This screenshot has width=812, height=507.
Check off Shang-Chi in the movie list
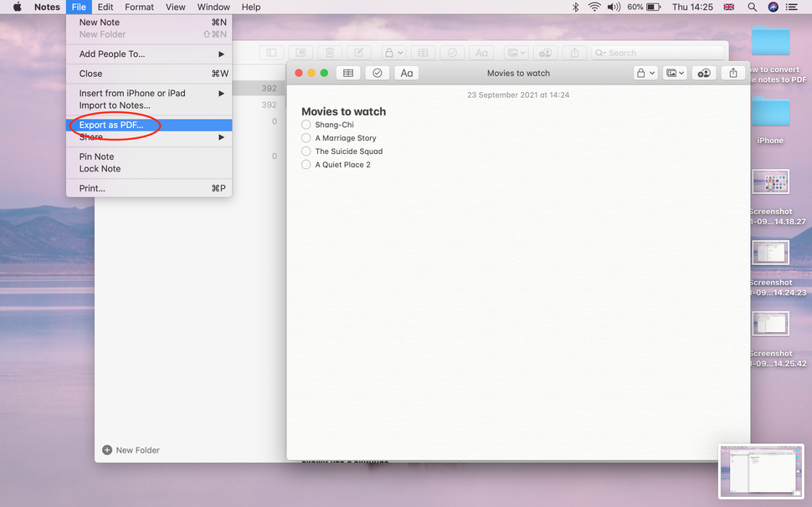pos(306,124)
